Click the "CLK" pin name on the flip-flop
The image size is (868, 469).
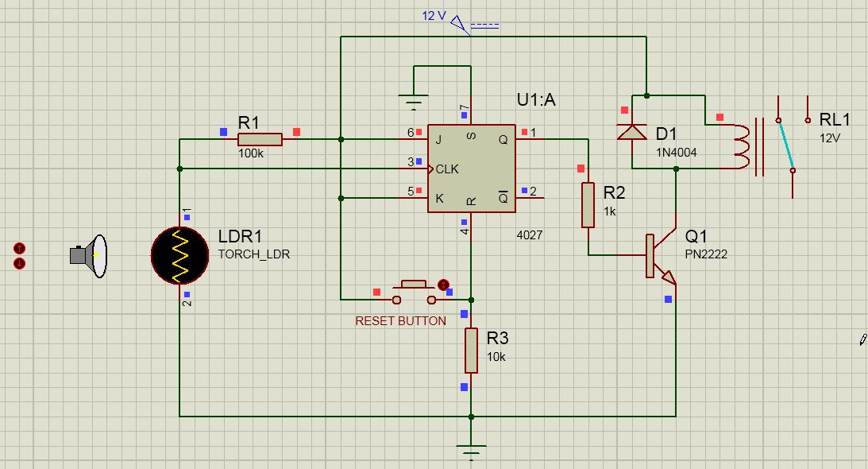pyautogui.click(x=447, y=169)
